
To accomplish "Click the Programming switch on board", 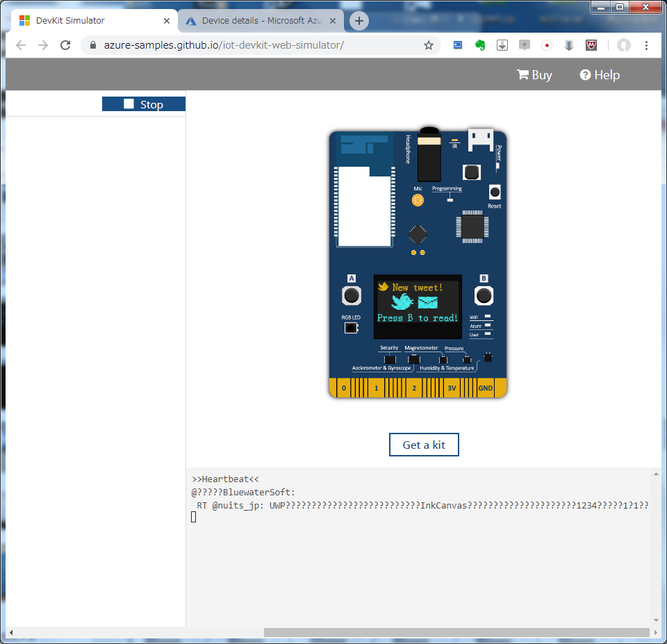I will (x=450, y=199).
